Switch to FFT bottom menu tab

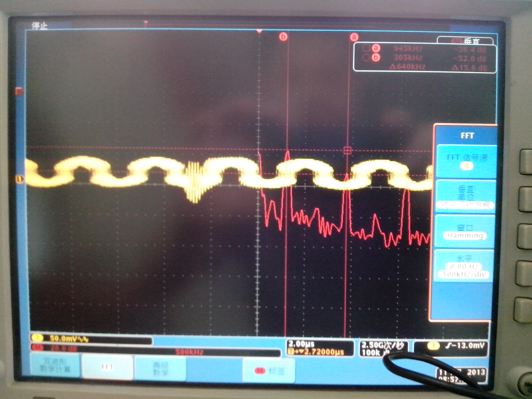(107, 367)
